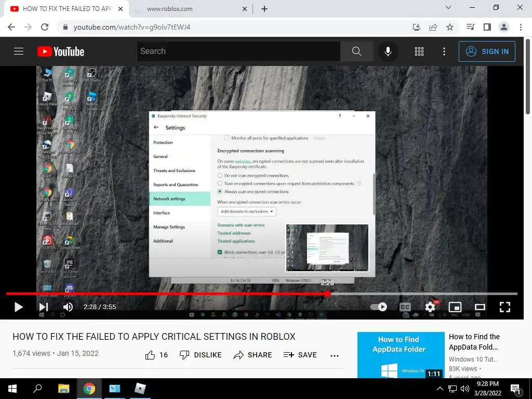Open Roblox app in taskbar
This screenshot has height=399, width=532.
point(140,389)
